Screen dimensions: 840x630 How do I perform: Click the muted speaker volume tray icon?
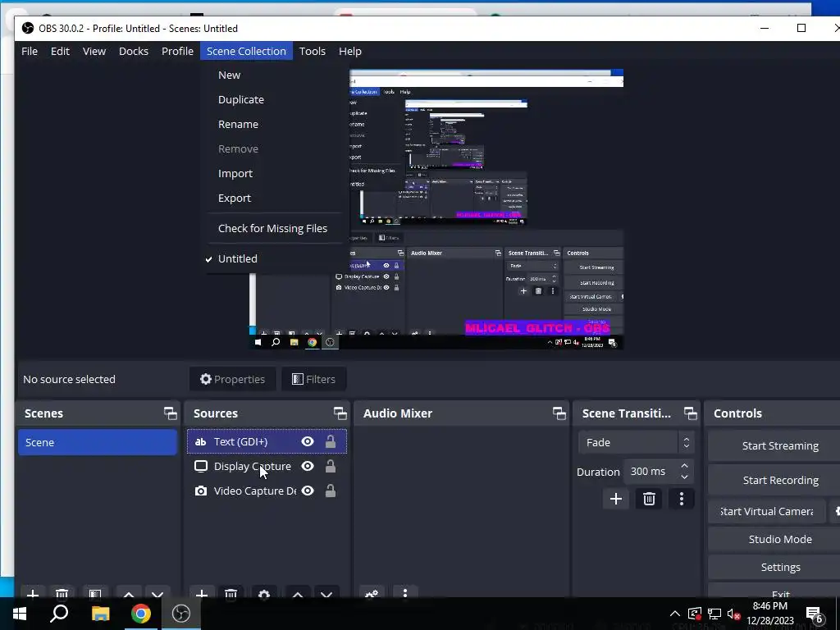tap(733, 614)
